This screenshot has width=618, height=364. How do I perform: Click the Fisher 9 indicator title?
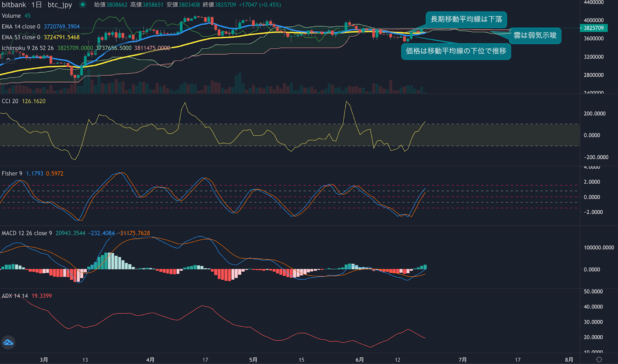click(x=12, y=174)
